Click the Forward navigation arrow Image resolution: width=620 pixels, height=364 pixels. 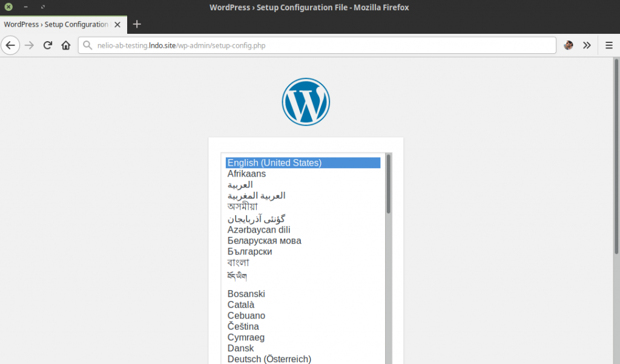click(x=29, y=45)
